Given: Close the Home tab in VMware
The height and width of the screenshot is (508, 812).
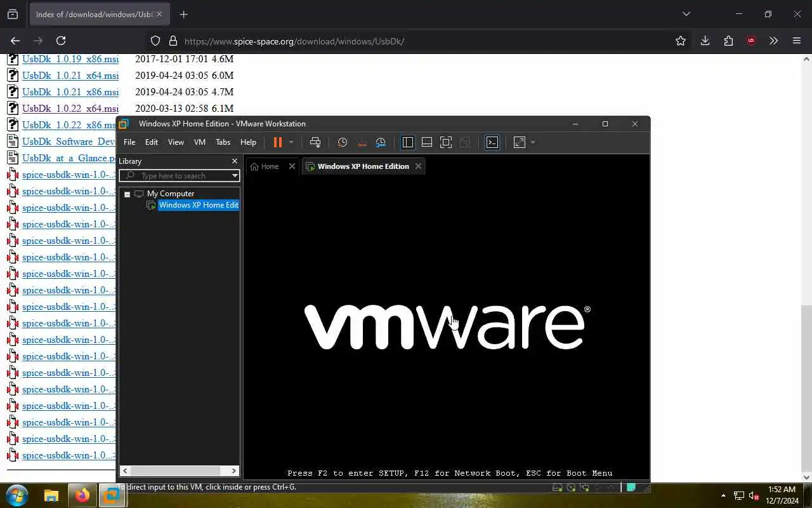Looking at the screenshot, I should tap(292, 166).
